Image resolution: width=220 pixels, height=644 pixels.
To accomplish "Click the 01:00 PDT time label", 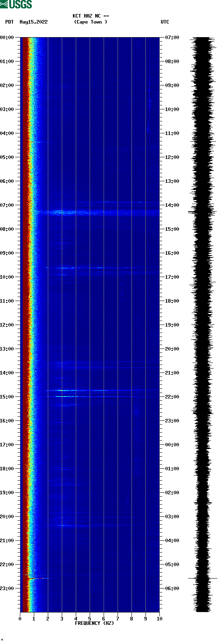I will (7, 61).
